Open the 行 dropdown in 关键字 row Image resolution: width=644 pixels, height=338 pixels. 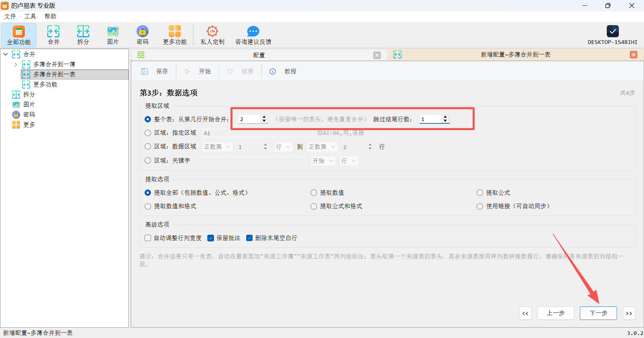pos(348,161)
